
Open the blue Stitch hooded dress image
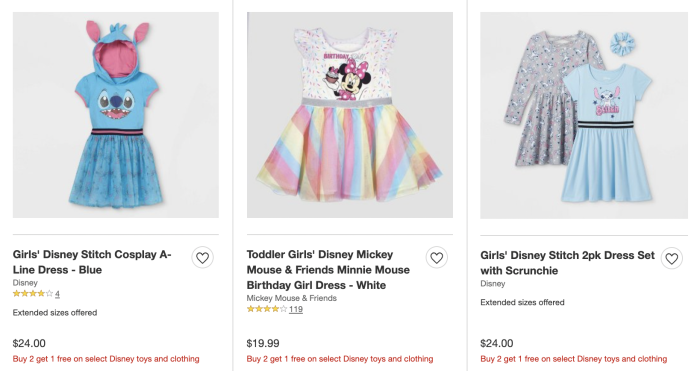pyautogui.click(x=116, y=115)
